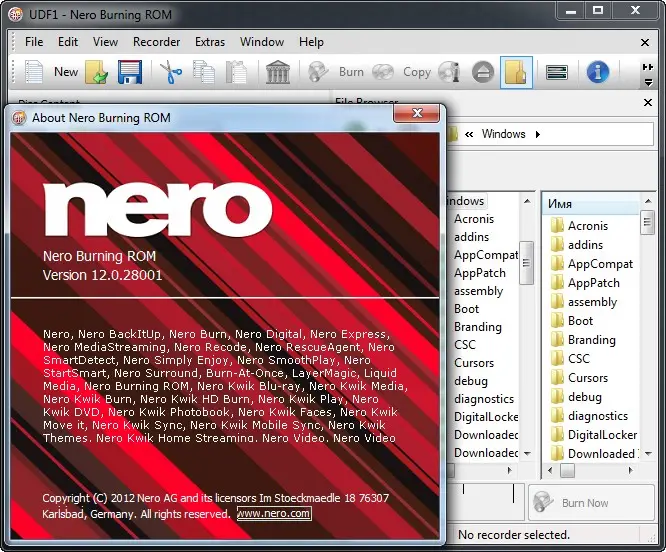Open the Help menu
The image size is (666, 552).
pos(311,42)
